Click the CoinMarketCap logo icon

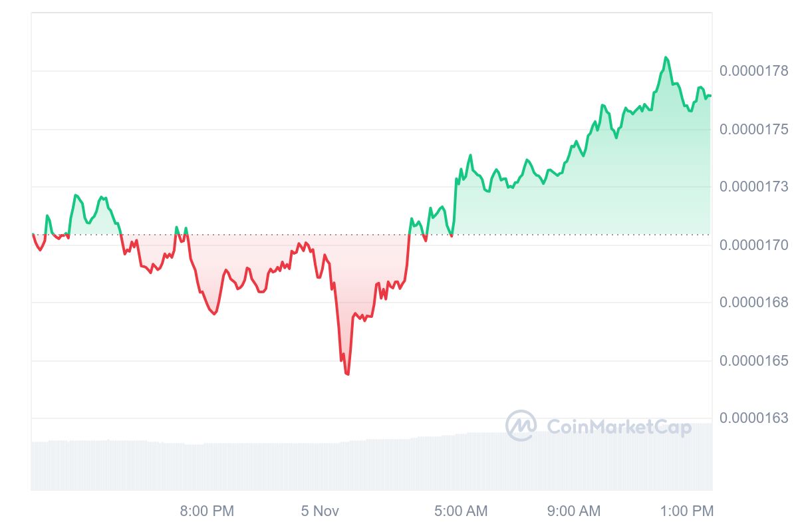click(521, 426)
